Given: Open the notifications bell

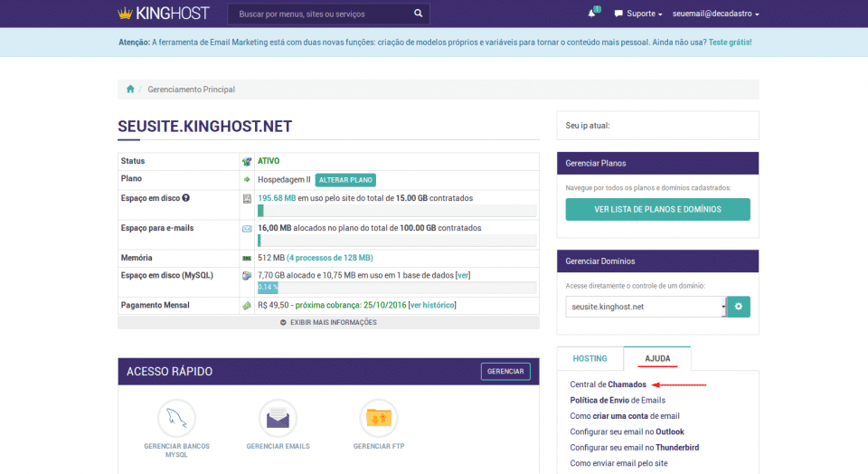Looking at the screenshot, I should [591, 14].
